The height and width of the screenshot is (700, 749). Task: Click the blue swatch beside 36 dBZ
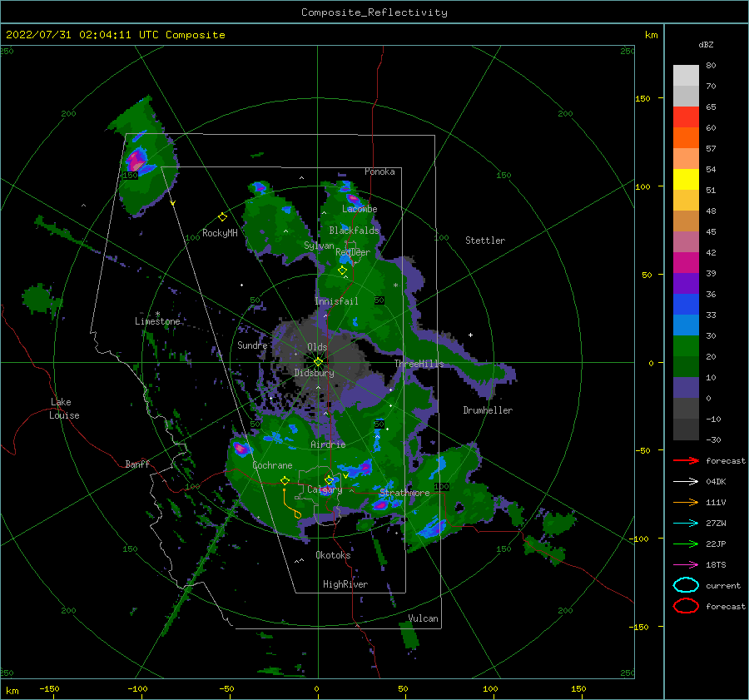point(686,304)
